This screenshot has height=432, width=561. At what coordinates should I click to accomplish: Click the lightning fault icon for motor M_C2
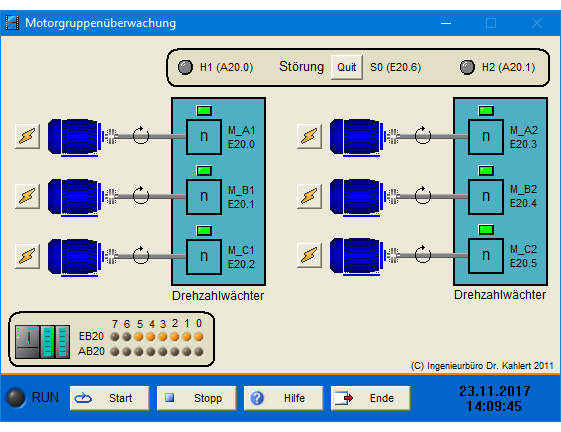(x=309, y=255)
